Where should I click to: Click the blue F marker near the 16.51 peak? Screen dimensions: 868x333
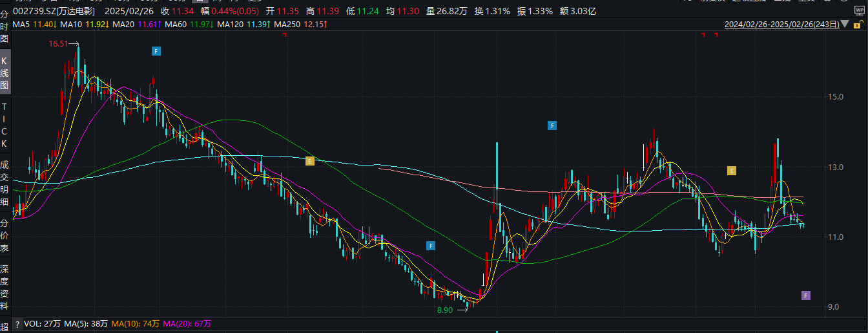[156, 50]
